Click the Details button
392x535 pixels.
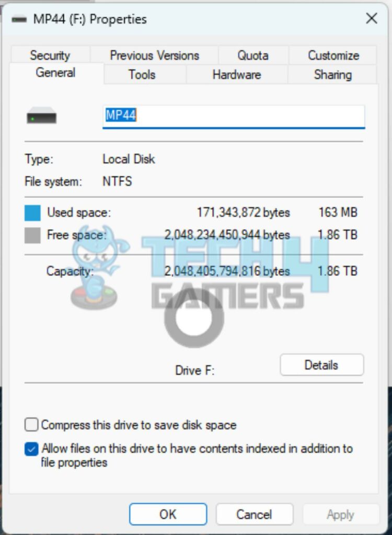pyautogui.click(x=321, y=365)
